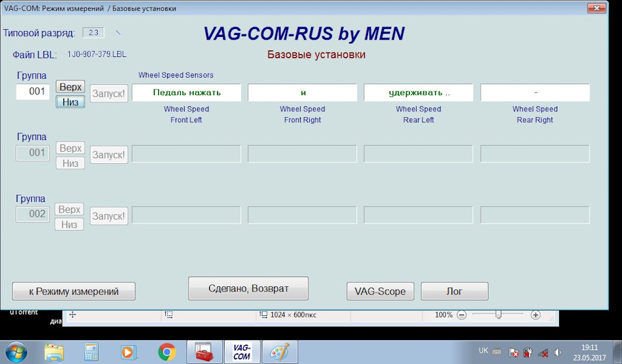Click the on-screen keyboard tray icon
The height and width of the screenshot is (364, 622).
pos(497,352)
